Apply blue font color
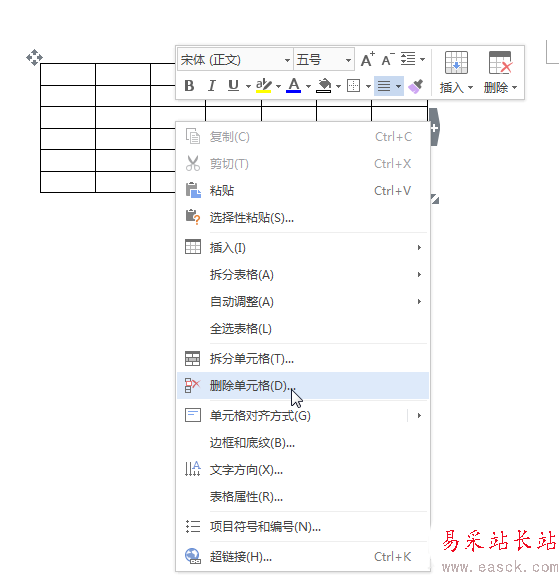 pos(294,86)
